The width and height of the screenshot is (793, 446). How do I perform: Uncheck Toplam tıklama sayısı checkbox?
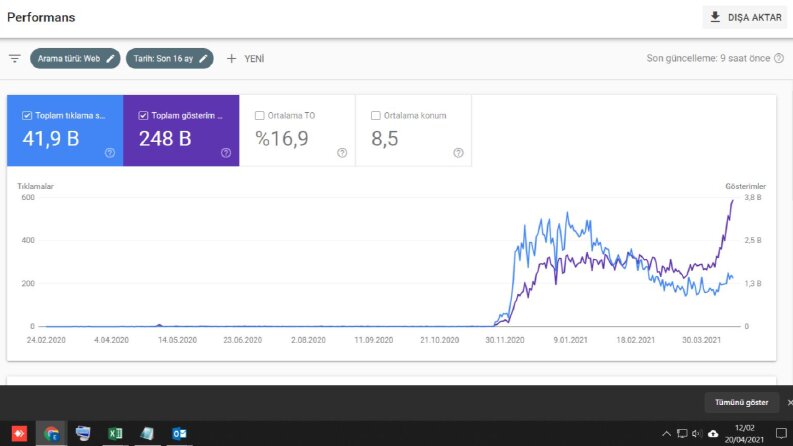27,116
